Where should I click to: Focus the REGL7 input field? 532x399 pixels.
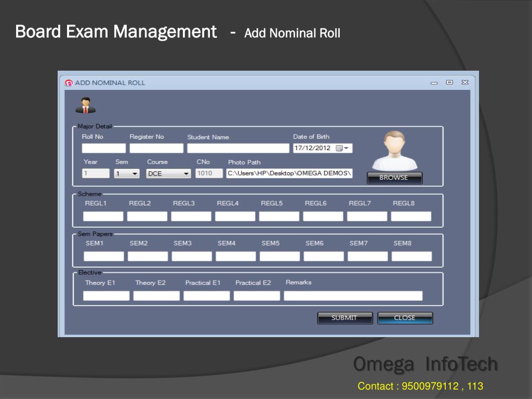pyautogui.click(x=367, y=217)
